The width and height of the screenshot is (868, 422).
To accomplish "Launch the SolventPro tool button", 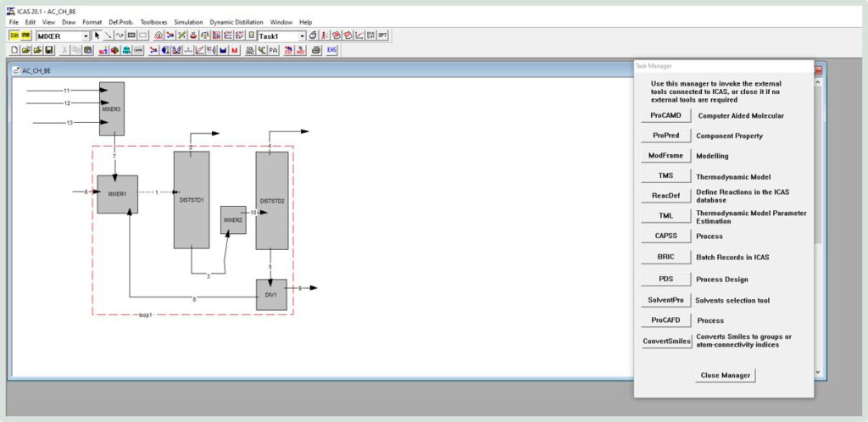I will 666,300.
